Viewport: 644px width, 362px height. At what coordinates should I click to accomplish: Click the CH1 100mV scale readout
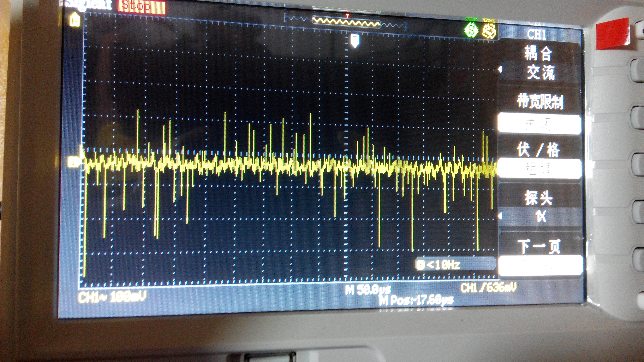click(x=112, y=297)
